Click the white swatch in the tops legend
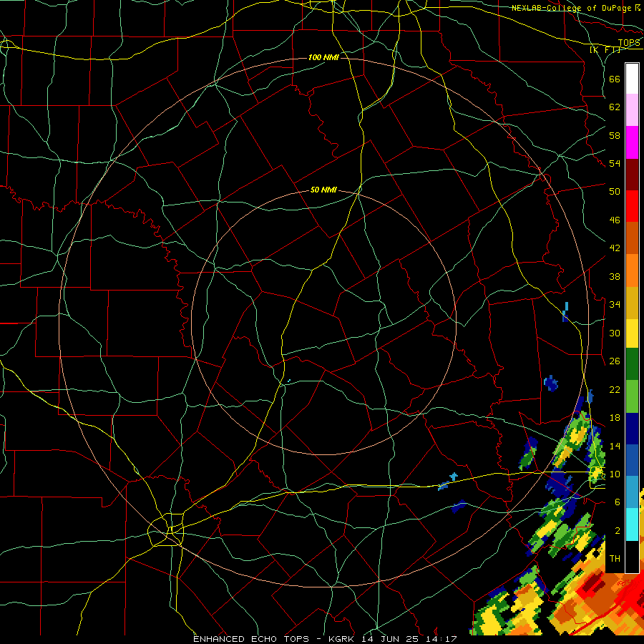Screen dimensions: 644x644 pyautogui.click(x=632, y=79)
